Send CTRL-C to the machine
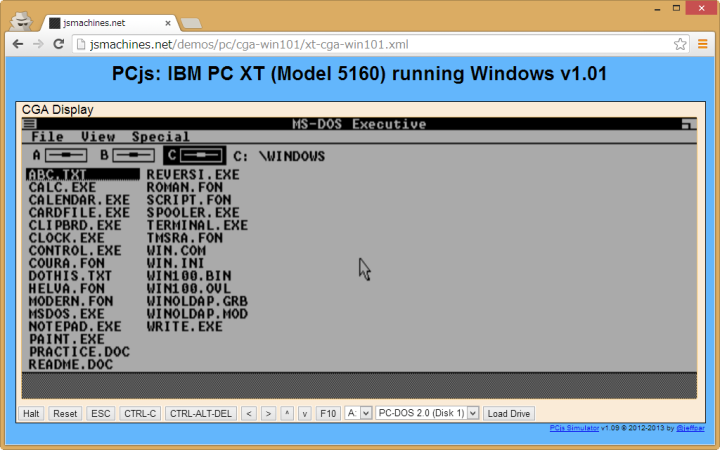The image size is (720, 450). click(140, 413)
